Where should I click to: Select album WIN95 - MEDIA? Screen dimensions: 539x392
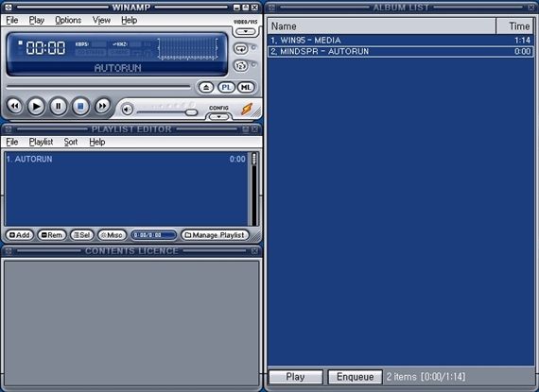(x=401, y=41)
